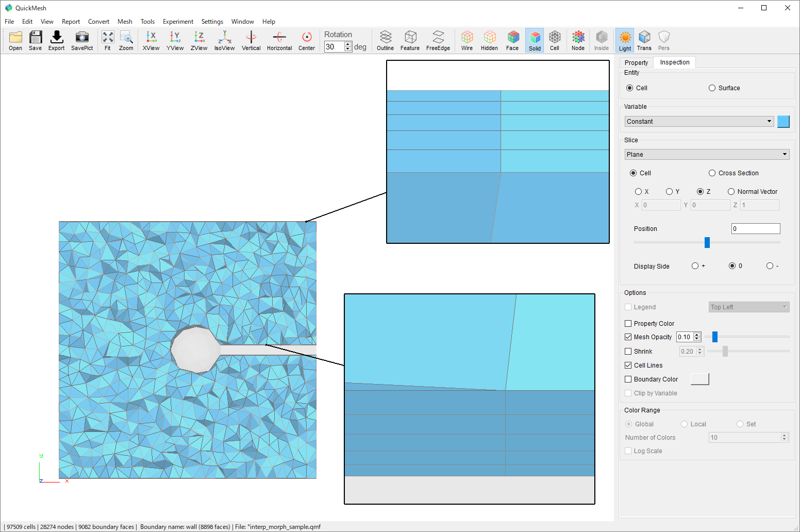This screenshot has width=800, height=532.
Task: Click the IsoView orientation icon
Action: tap(224, 40)
